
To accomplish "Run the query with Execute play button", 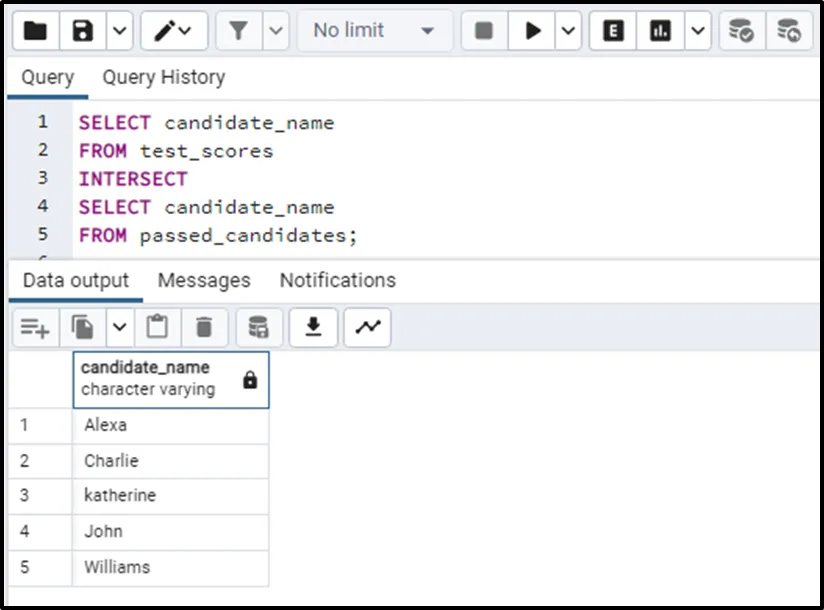I will pyautogui.click(x=531, y=31).
